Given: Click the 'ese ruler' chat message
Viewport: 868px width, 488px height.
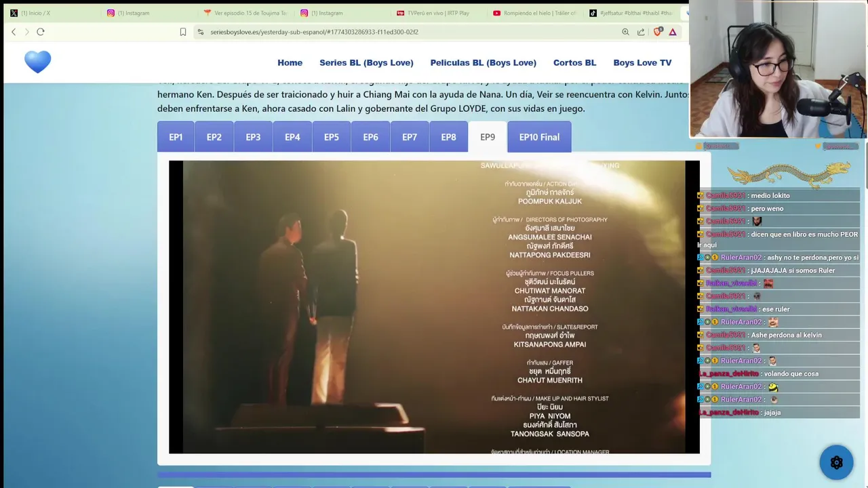Looking at the screenshot, I should pos(776,309).
